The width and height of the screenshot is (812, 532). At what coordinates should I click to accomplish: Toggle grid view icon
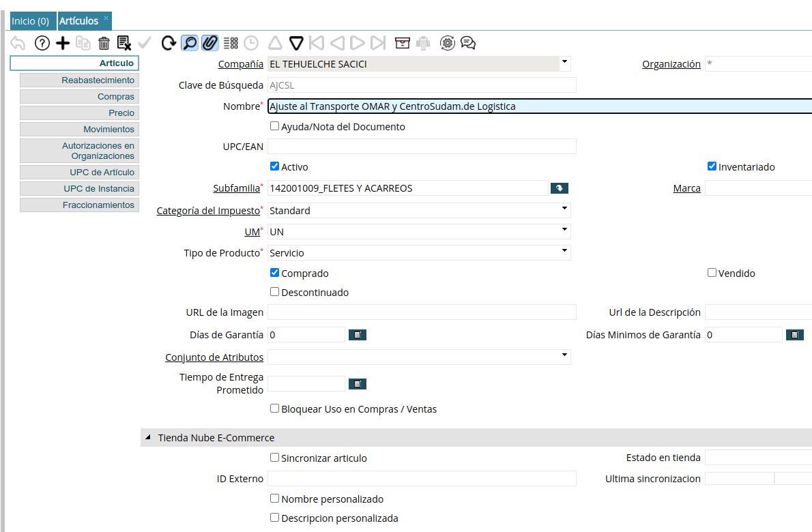pyautogui.click(x=231, y=43)
